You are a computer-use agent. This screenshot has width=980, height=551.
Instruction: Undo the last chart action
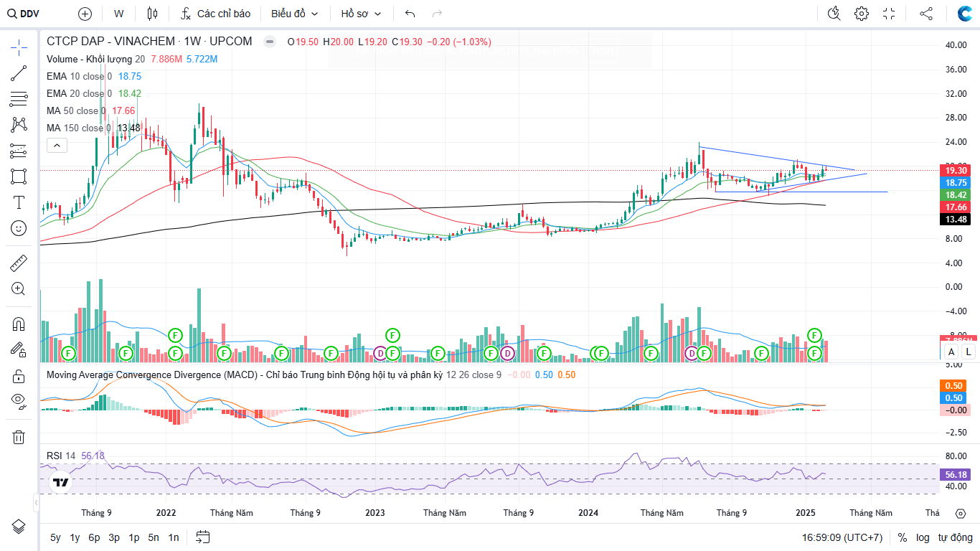pos(410,14)
